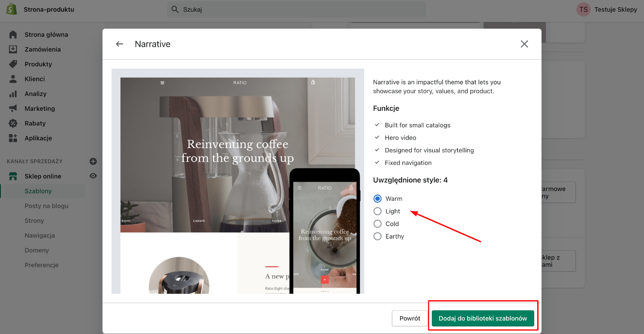
Task: Open Posty na blogu submenu item
Action: pyautogui.click(x=46, y=206)
